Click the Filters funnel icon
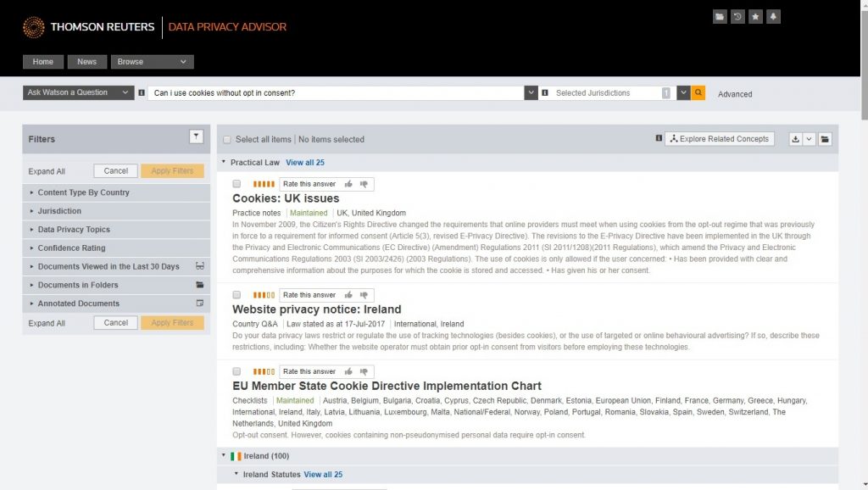This screenshot has width=868, height=490. coord(196,136)
